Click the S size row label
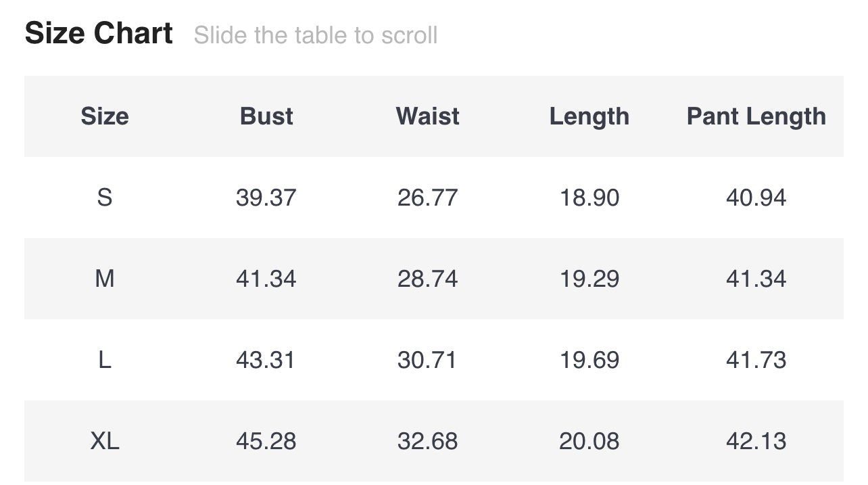Screen dimensions: 868x485 tap(105, 198)
